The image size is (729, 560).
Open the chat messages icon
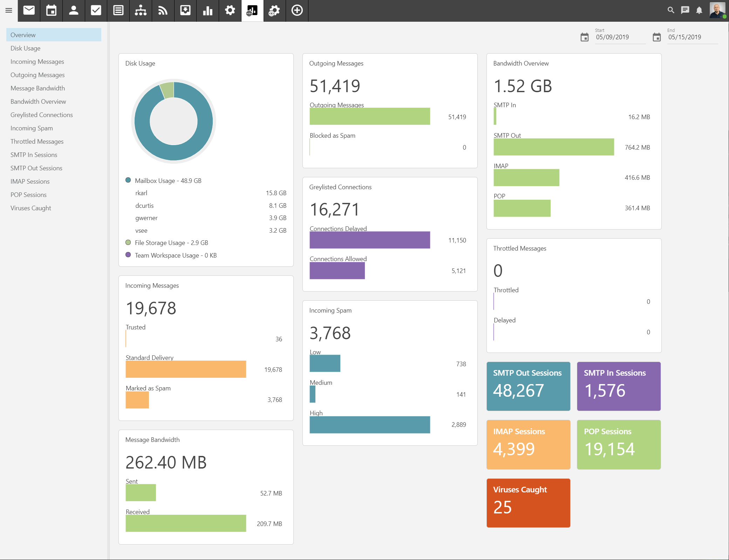coord(685,11)
